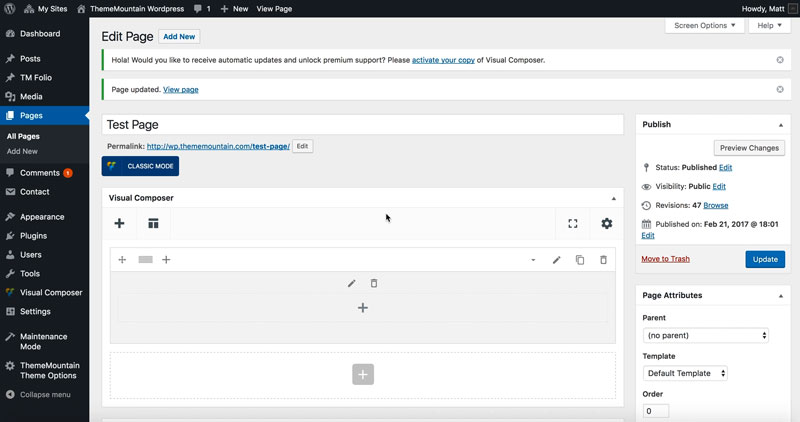Open Appearance in sidebar

(x=44, y=217)
